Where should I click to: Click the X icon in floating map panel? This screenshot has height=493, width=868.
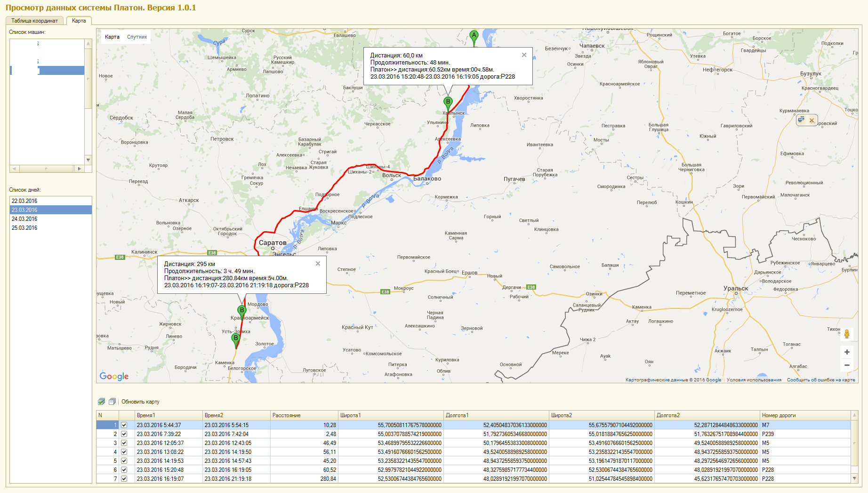pos(812,121)
